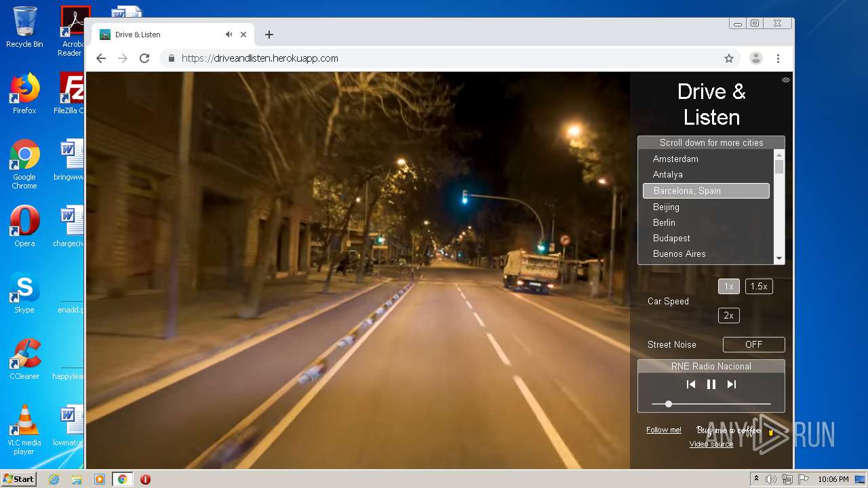868x488 pixels.
Task: Open Recycle Bin on the desktop
Action: (24, 27)
